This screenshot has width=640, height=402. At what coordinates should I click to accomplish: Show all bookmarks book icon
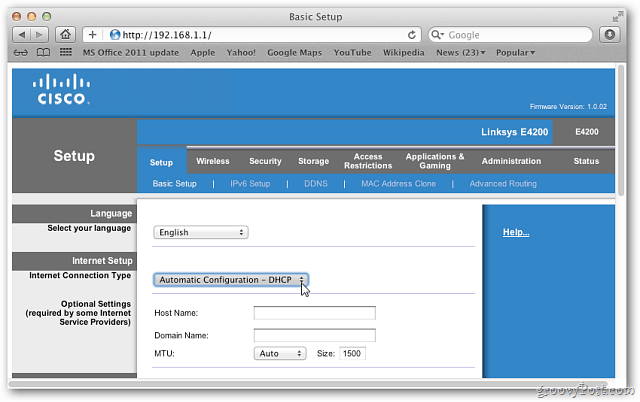pos(43,53)
